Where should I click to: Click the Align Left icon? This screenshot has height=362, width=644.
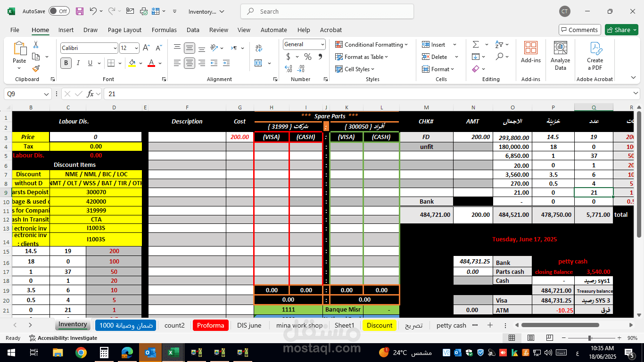coord(177,63)
